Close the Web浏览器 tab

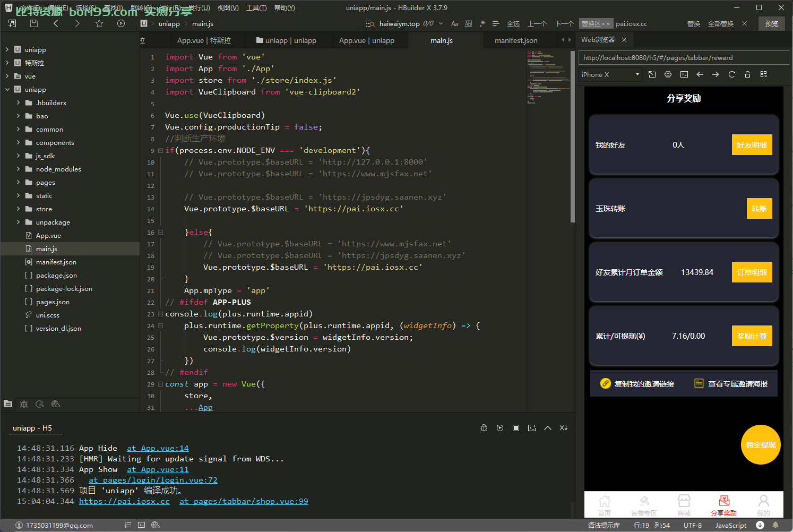coord(624,40)
